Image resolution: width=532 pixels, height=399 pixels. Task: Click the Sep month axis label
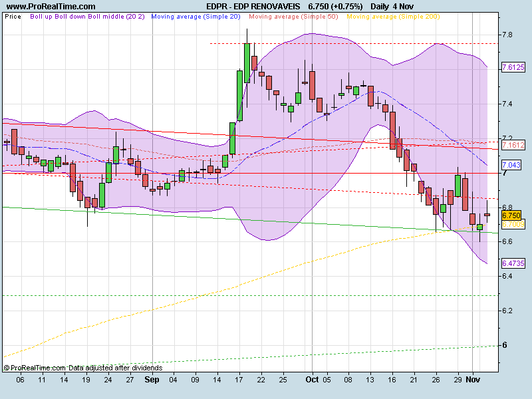pos(152,380)
